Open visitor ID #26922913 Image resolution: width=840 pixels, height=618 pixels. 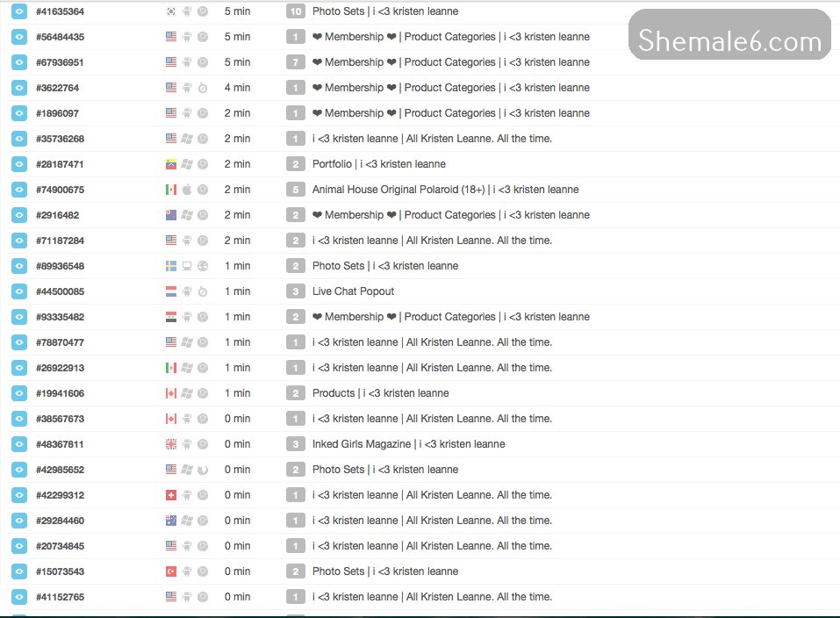(60, 368)
